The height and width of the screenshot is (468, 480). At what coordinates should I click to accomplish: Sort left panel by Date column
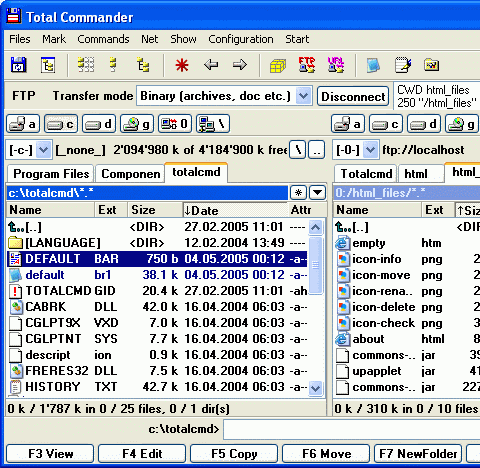235,210
